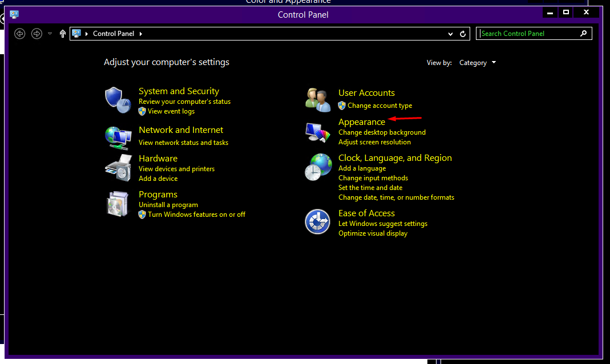Click the shield icon beside Turn Windows features

point(142,215)
